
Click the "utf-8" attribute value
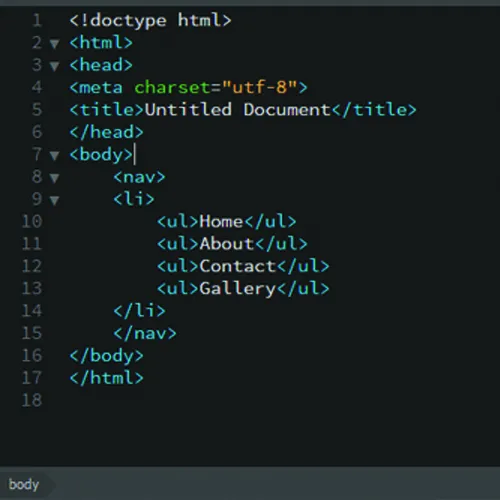click(x=260, y=87)
